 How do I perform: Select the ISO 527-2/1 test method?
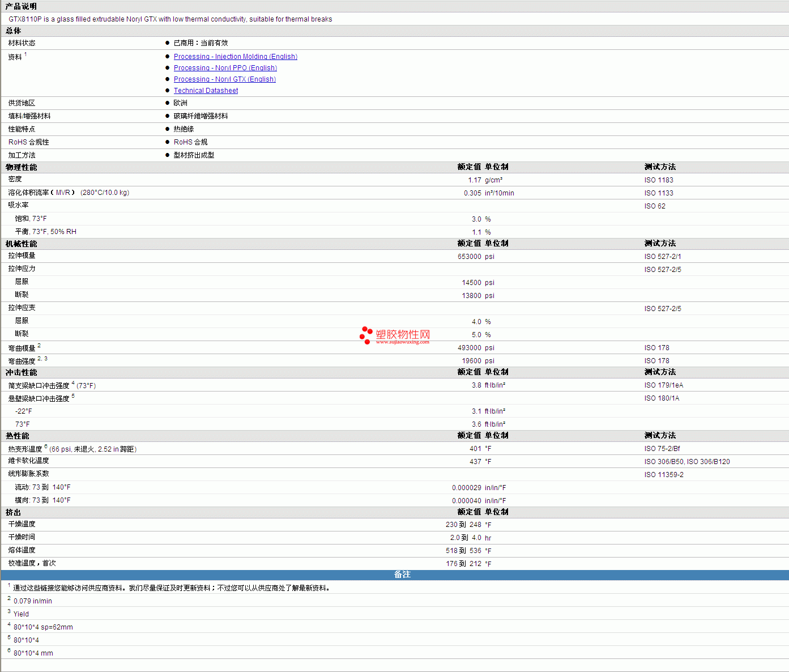tap(663, 257)
